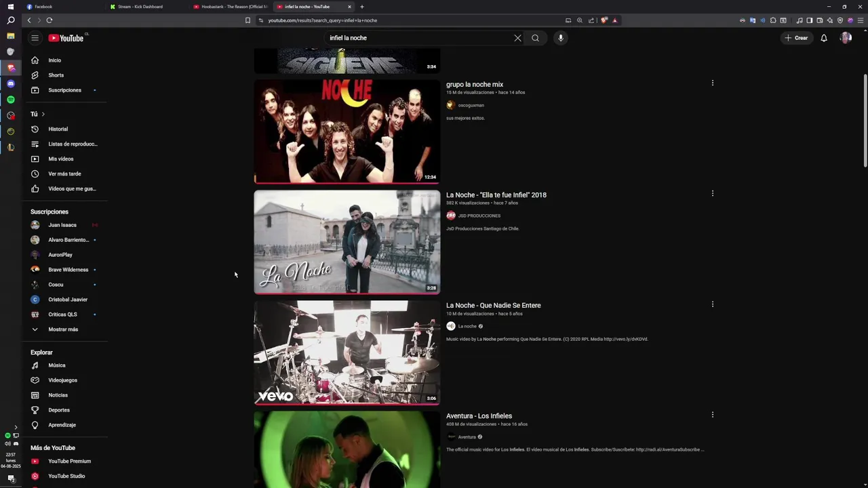Open more options for grupo la noche mix

click(712, 83)
